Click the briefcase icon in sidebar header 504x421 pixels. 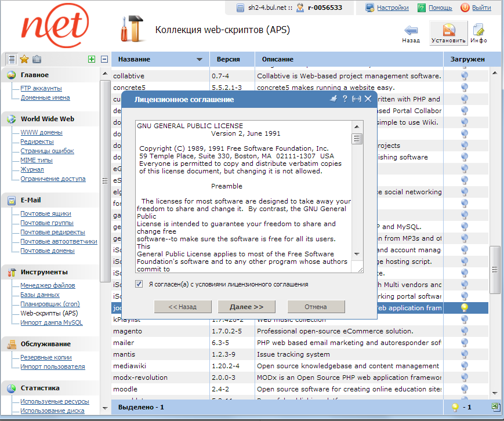[x=37, y=59]
